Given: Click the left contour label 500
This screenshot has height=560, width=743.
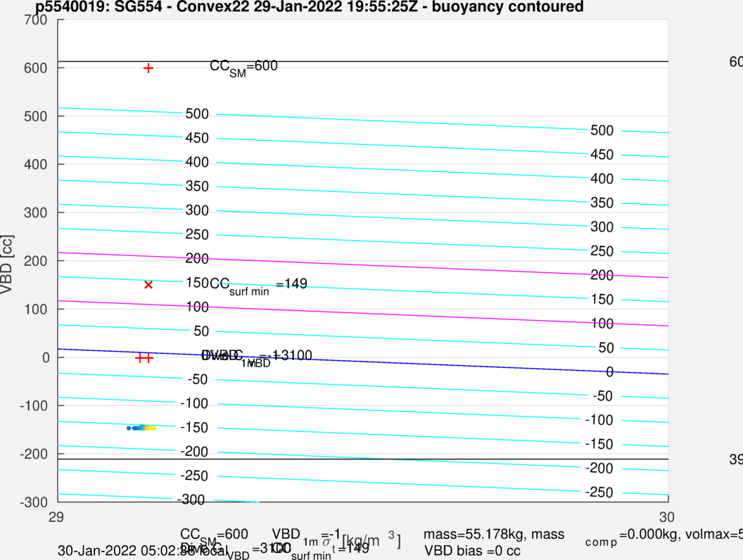Looking at the screenshot, I should pos(197,114).
